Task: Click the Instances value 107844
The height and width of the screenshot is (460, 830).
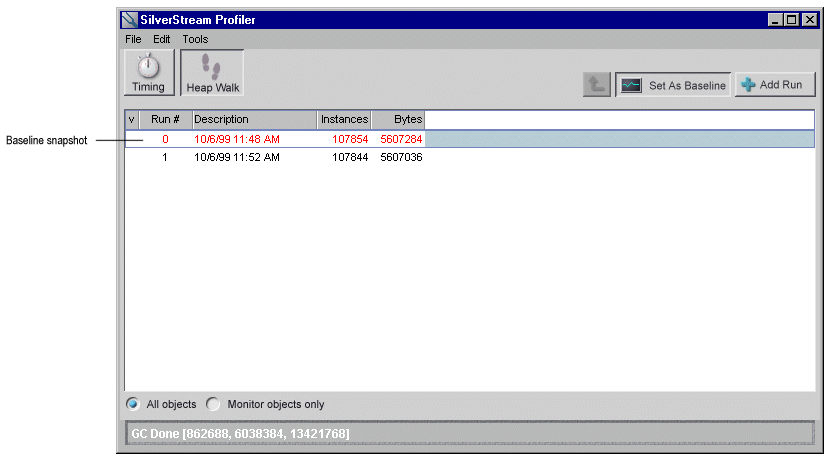Action: (350, 157)
